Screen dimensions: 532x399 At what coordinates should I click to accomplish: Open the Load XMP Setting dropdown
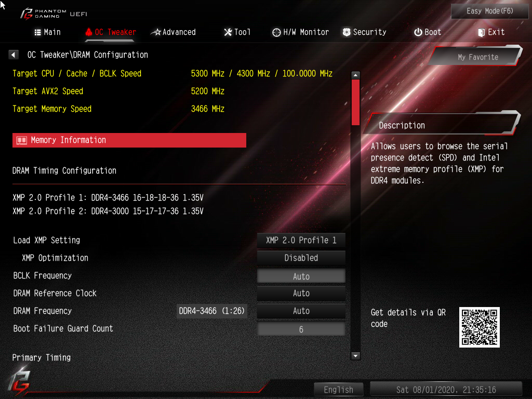coord(301,240)
